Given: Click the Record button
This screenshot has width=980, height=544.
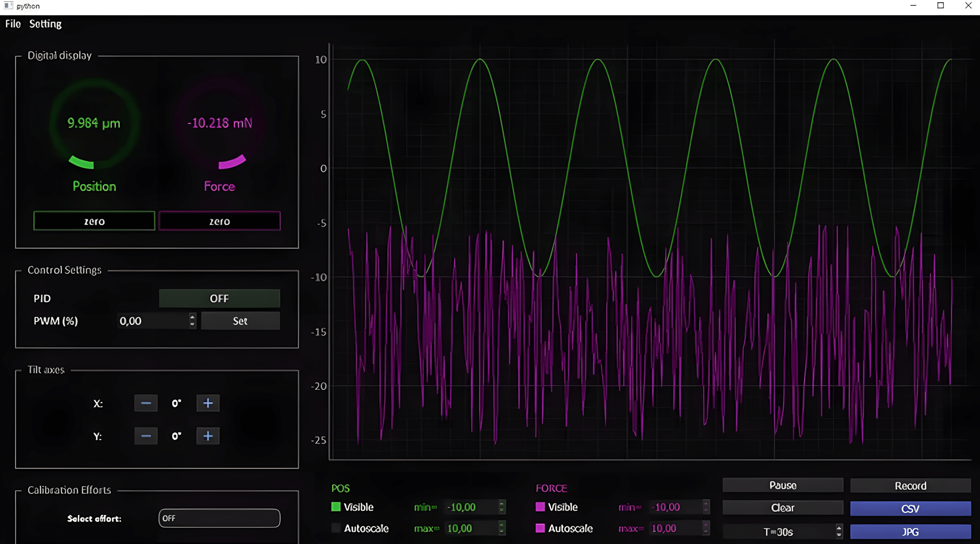Looking at the screenshot, I should point(910,486).
